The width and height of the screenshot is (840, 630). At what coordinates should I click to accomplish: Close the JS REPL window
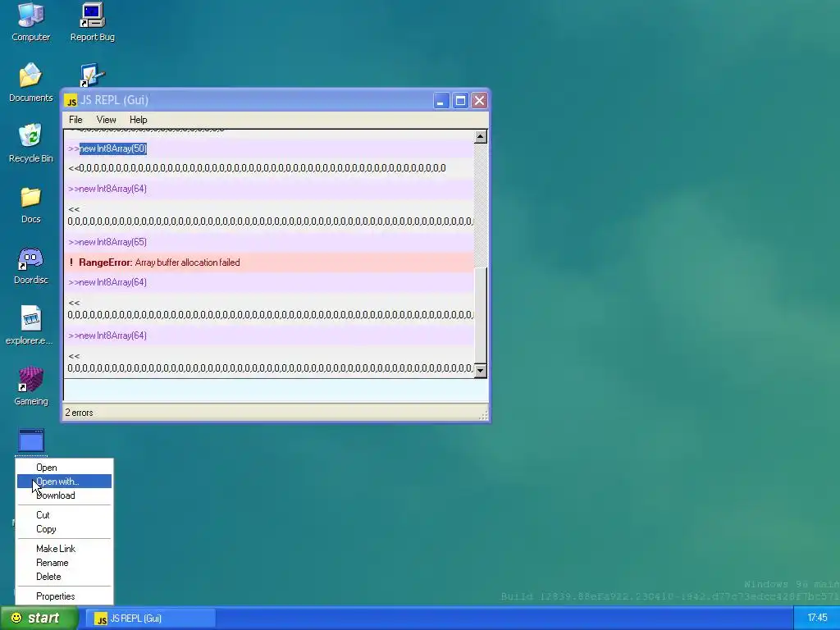479,101
